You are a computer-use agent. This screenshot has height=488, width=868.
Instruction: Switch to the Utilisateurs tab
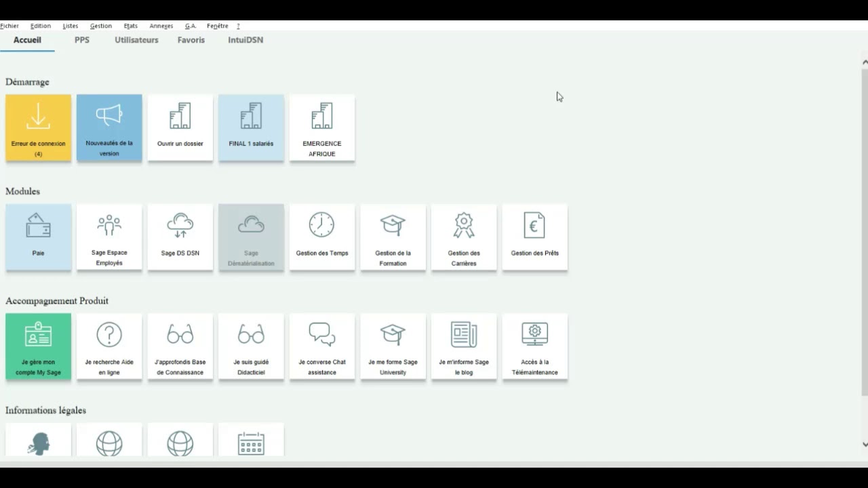pyautogui.click(x=136, y=40)
